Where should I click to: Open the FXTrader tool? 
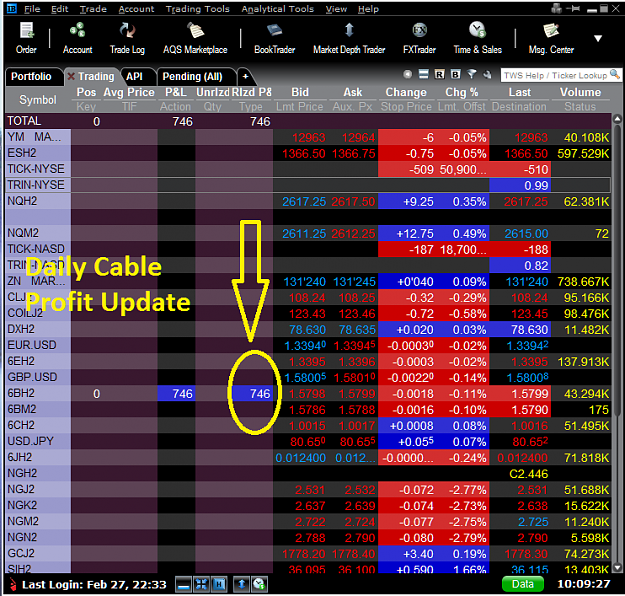[419, 37]
